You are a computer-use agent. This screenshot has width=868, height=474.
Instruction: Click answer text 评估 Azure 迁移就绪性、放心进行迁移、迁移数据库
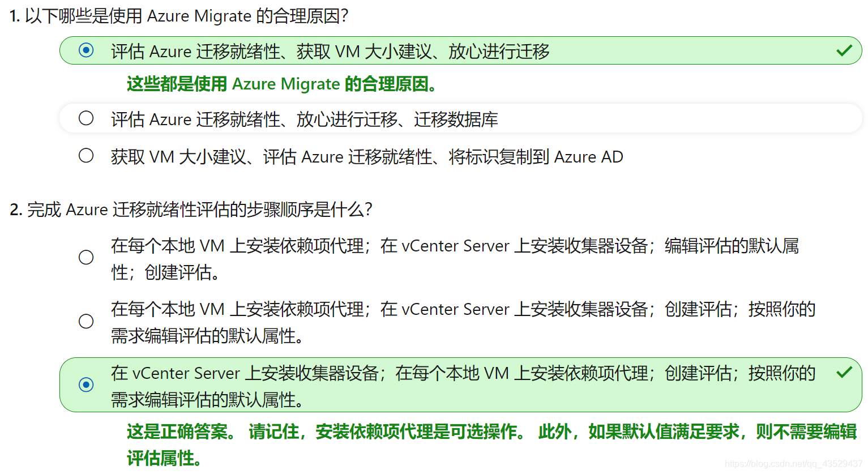(x=305, y=119)
